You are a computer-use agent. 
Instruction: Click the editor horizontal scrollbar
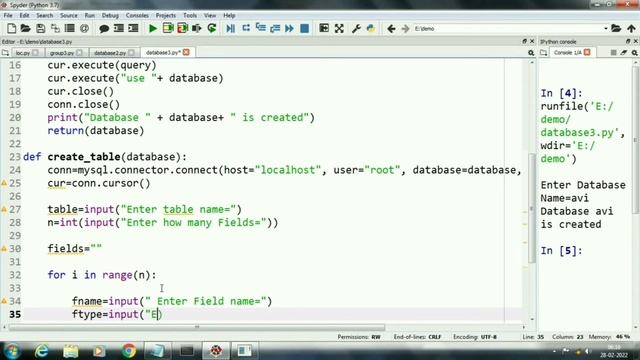click(197, 327)
